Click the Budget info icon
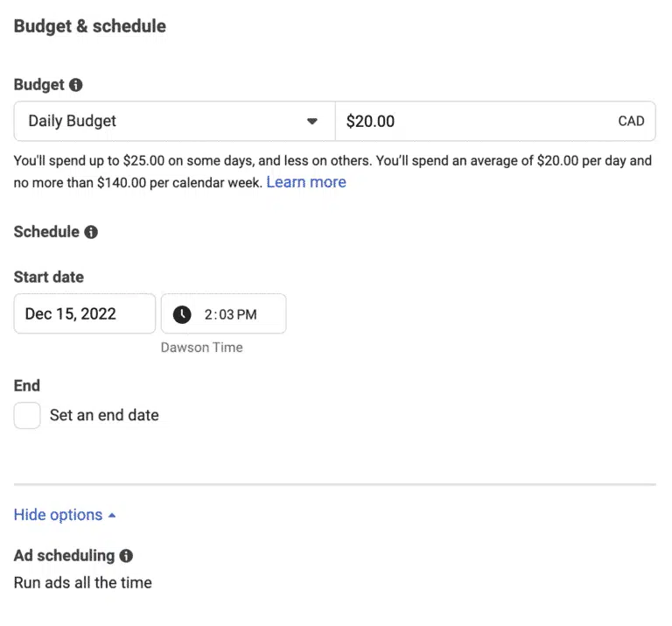The width and height of the screenshot is (672, 626). 76,85
